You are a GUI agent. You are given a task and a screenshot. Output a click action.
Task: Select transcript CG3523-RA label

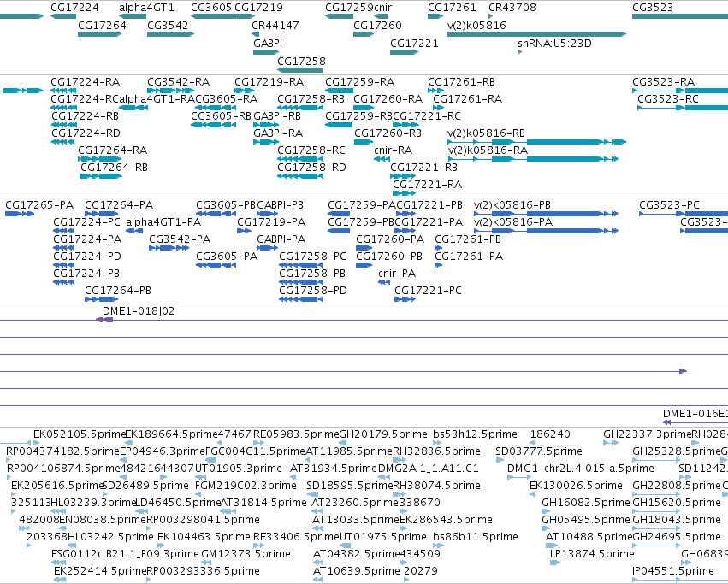[x=664, y=82]
